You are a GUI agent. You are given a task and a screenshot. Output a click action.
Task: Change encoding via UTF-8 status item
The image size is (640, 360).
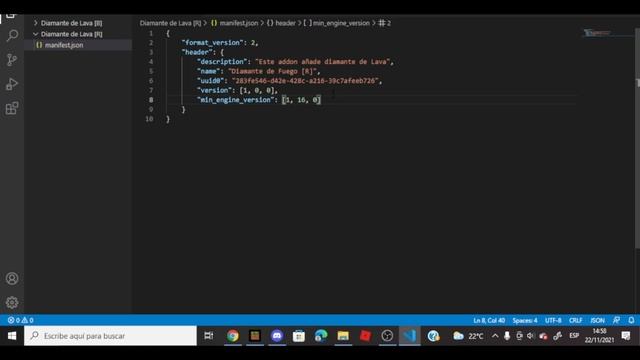click(553, 320)
